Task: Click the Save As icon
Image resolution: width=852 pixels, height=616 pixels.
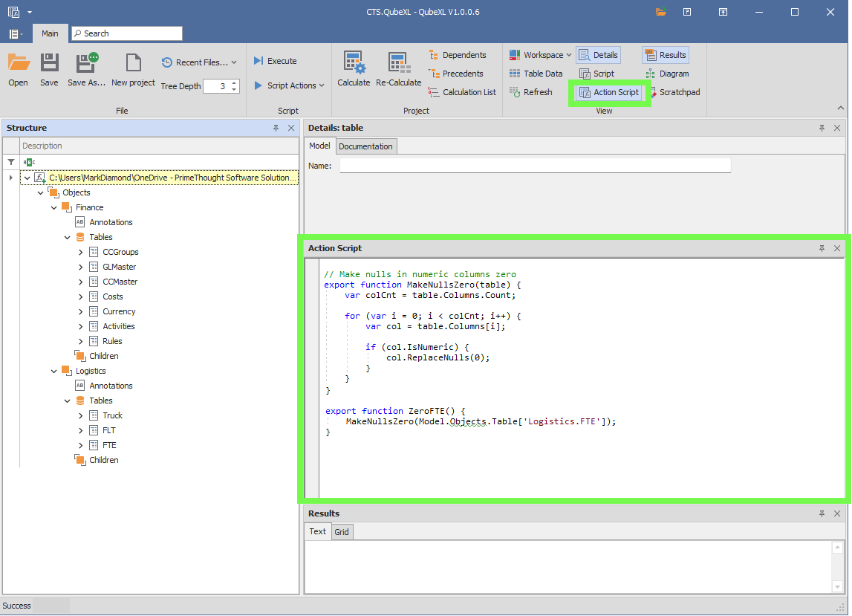Action: 87,69
